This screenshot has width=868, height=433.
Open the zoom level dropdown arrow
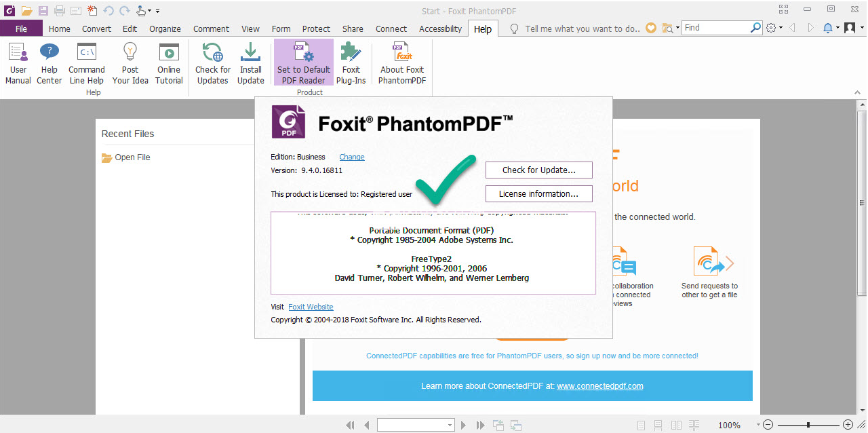pos(758,426)
